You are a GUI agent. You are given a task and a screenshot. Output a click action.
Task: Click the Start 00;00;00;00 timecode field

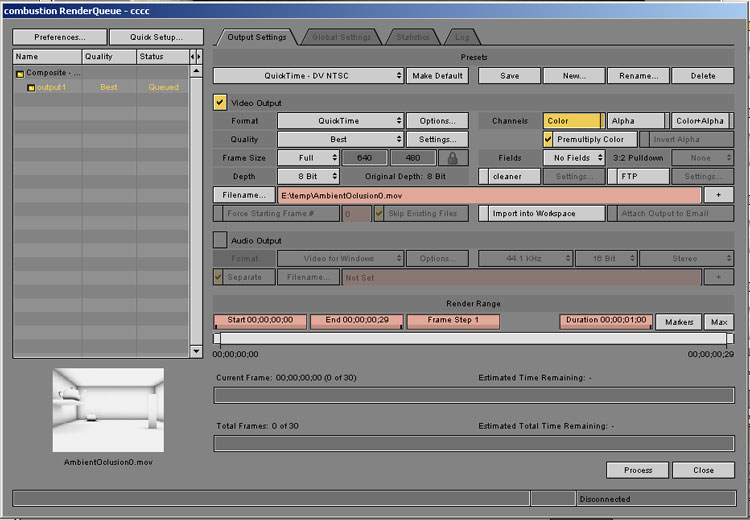260,321
